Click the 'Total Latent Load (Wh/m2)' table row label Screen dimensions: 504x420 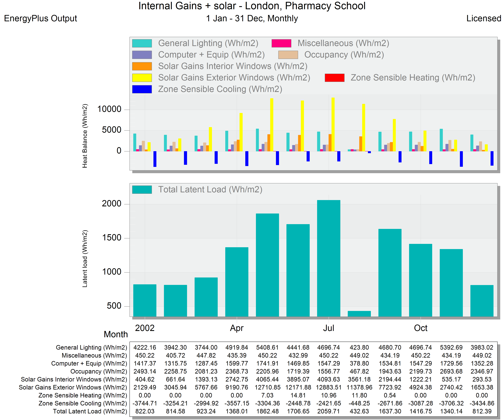90,411
